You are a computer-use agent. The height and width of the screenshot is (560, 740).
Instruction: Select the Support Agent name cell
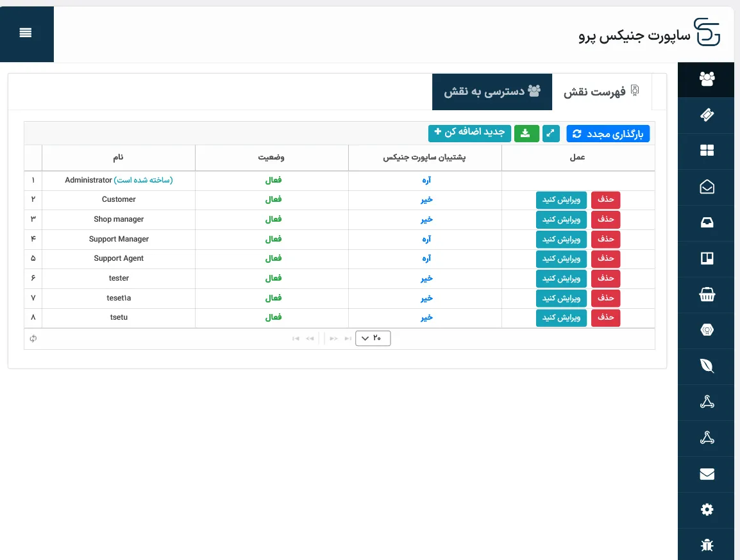click(x=119, y=258)
